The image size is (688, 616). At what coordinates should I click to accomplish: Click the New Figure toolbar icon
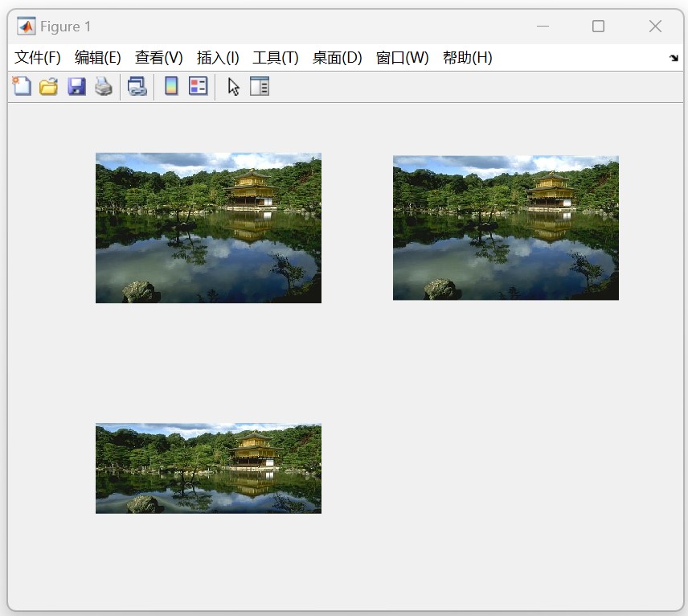(22, 86)
